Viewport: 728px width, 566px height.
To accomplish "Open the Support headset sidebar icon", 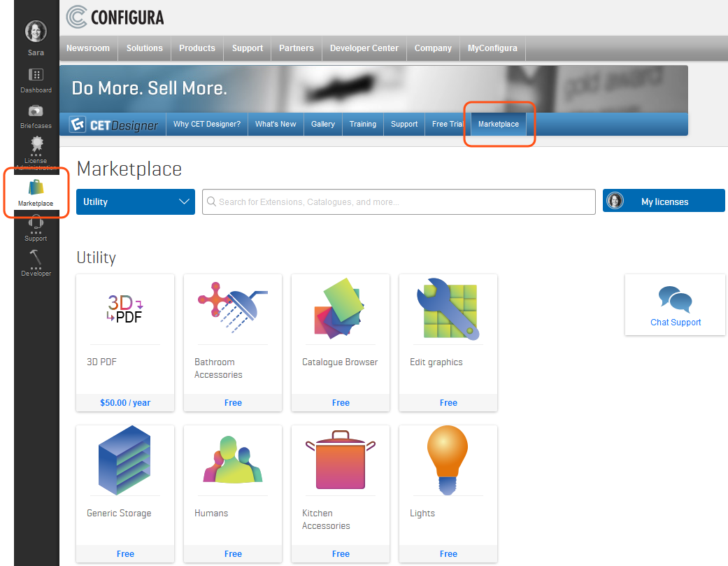I will (x=36, y=224).
